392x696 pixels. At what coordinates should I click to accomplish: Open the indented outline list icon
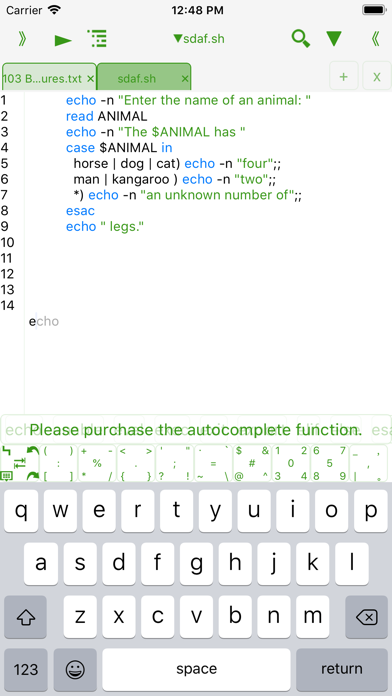point(97,39)
